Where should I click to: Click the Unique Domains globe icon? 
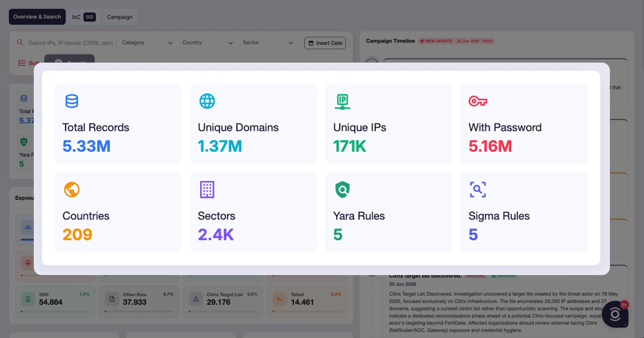pos(207,101)
